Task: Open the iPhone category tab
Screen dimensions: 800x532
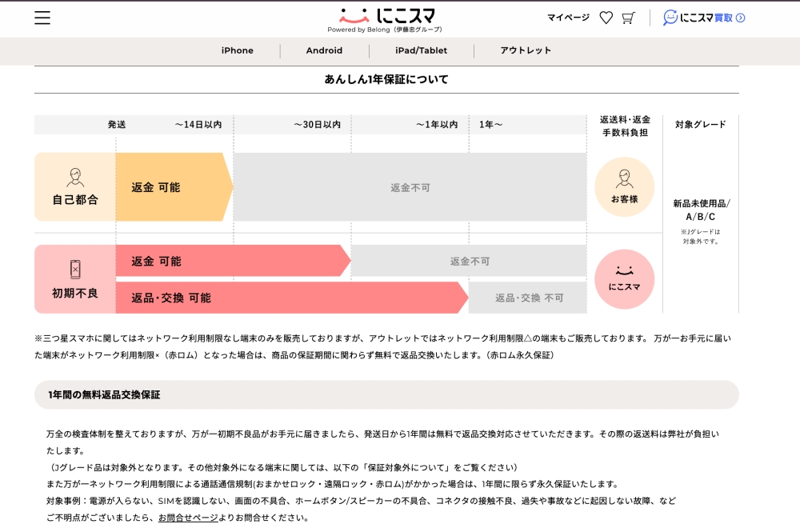Action: click(x=238, y=50)
